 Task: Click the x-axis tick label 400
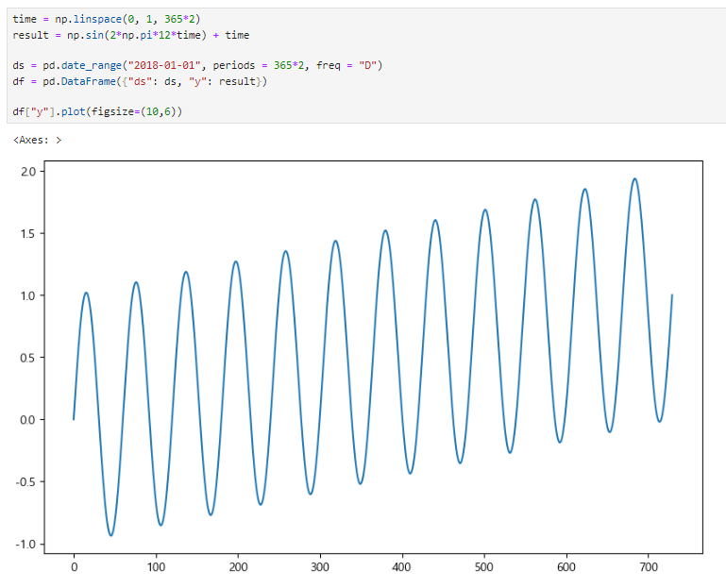402,567
